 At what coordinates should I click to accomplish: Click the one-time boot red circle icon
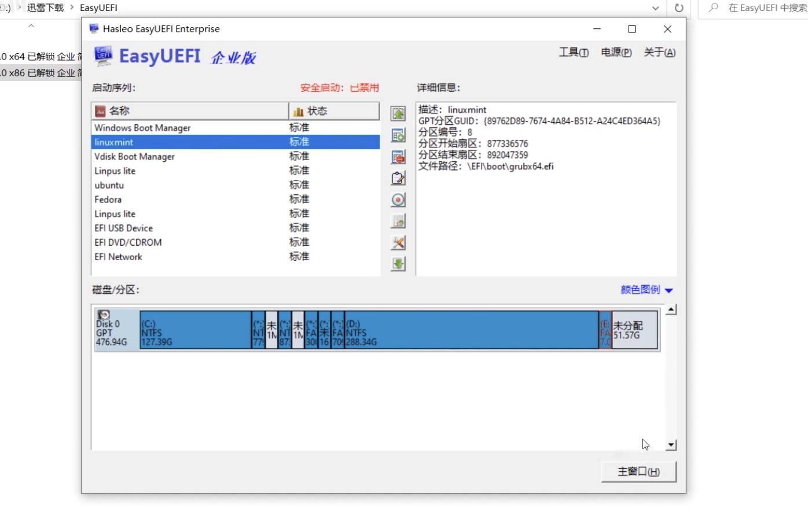coord(398,199)
